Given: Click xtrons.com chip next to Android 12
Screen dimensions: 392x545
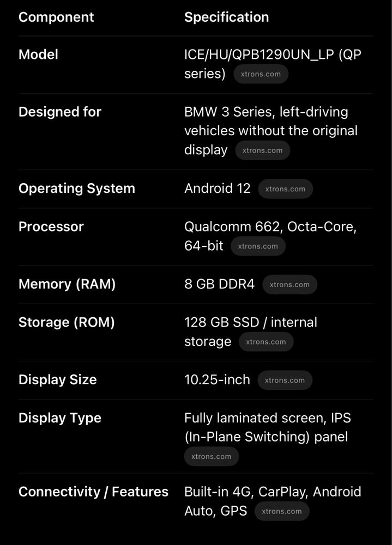Looking at the screenshot, I should tap(285, 189).
